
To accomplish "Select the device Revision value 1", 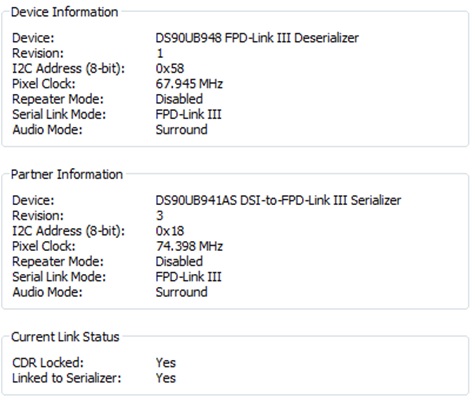I will [x=160, y=53].
